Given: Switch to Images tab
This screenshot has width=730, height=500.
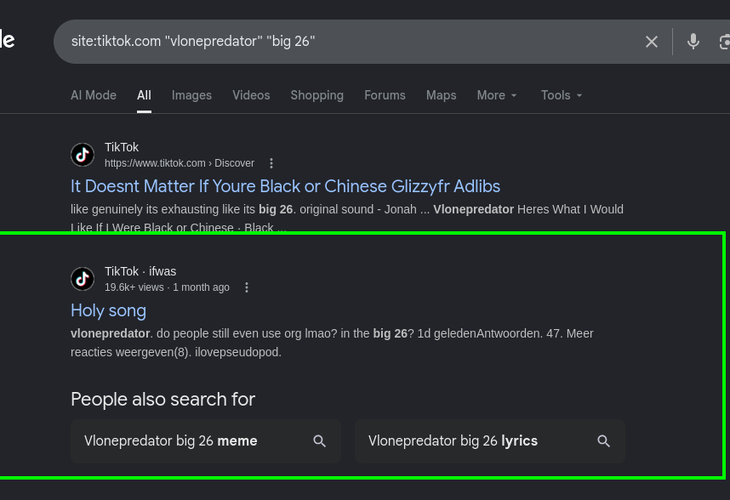Looking at the screenshot, I should tap(191, 95).
